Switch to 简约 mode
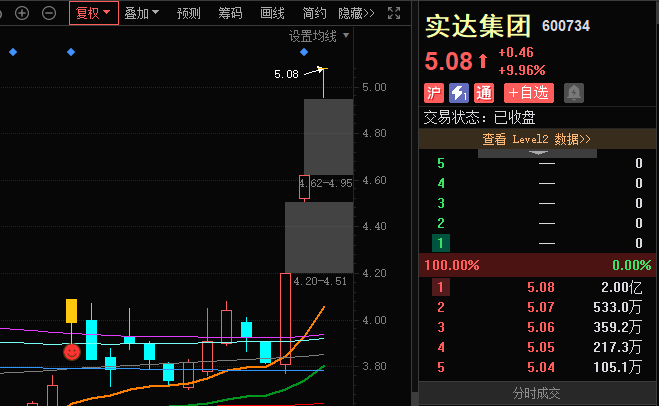The width and height of the screenshot is (659, 406). (x=314, y=13)
